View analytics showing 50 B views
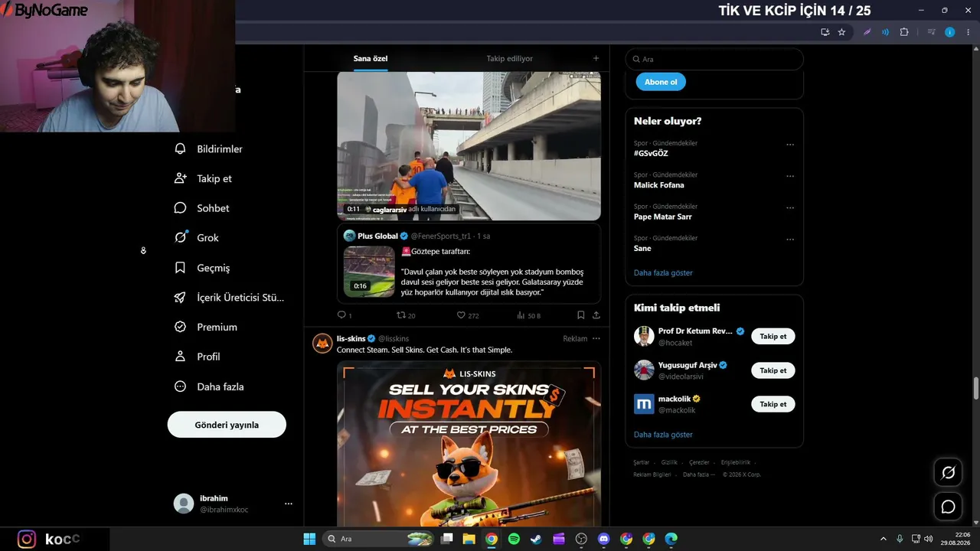 click(x=528, y=315)
